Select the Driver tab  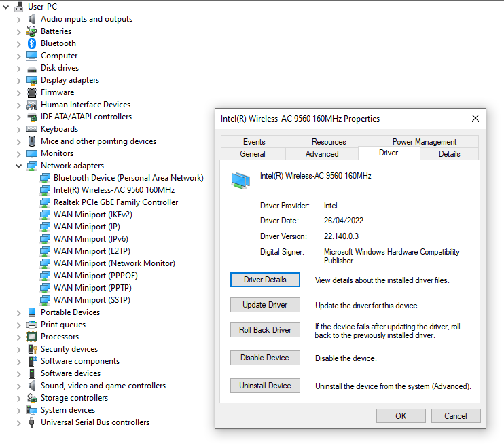pos(389,153)
